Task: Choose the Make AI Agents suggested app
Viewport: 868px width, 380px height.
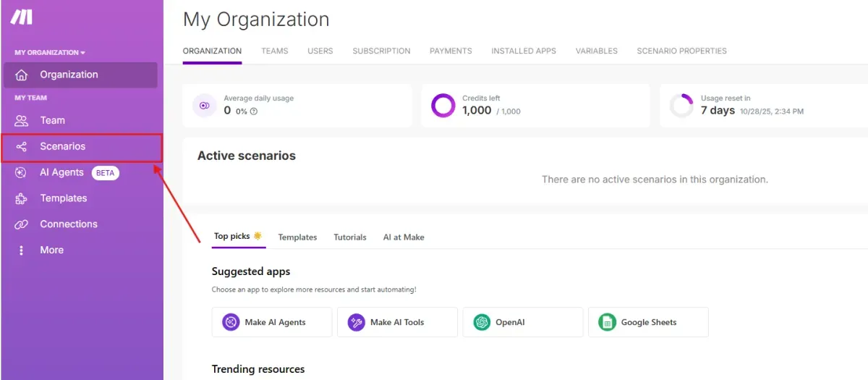Action: point(272,322)
